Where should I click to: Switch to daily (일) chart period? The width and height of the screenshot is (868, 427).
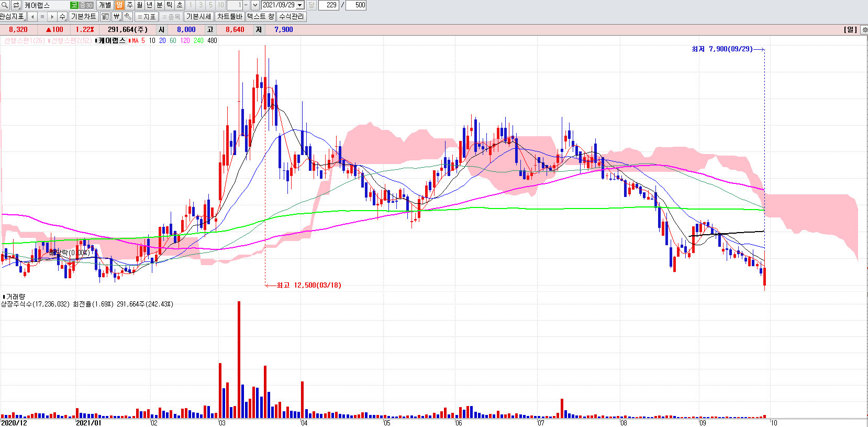(x=119, y=5)
